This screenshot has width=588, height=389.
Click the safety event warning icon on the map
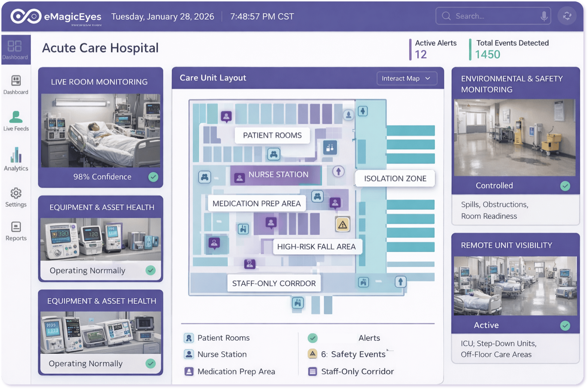pos(343,224)
